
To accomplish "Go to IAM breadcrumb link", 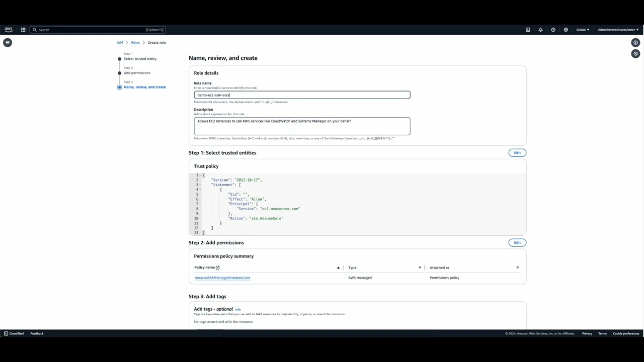I will 120,43.
